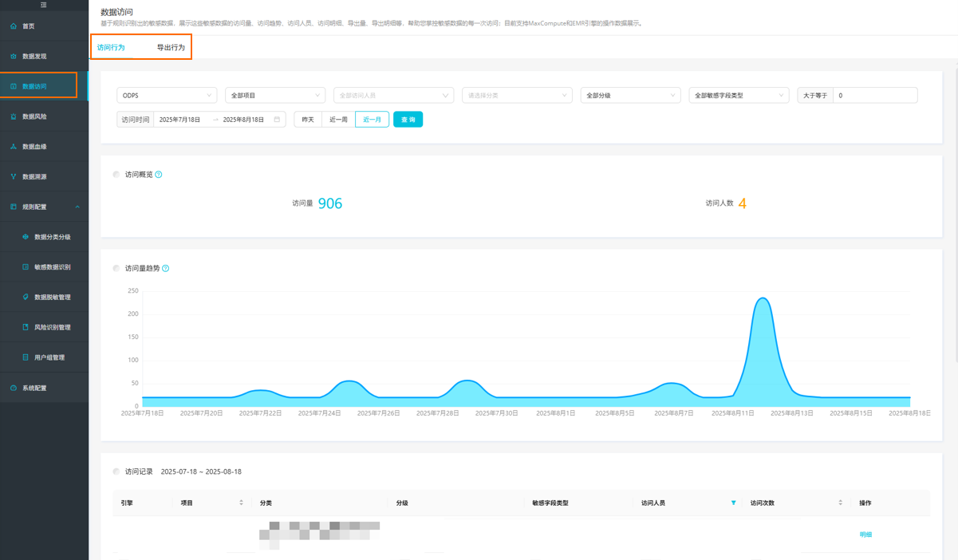The image size is (958, 560).
Task: Open the ODPS engine dropdown
Action: [167, 96]
